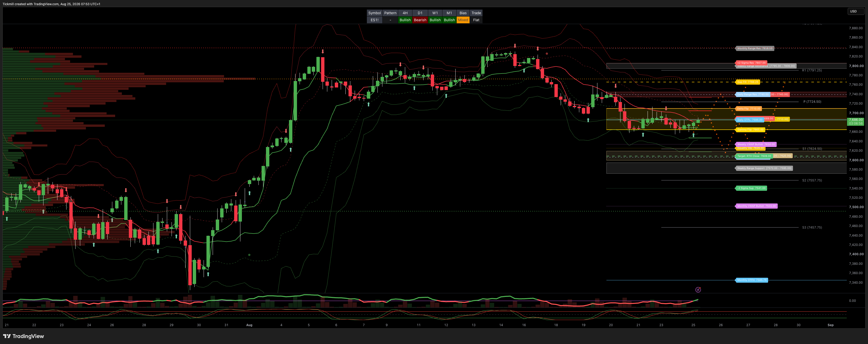Image resolution: width=868 pixels, height=344 pixels.
Task: Click the Gamma Flip 7665.00 label
Action: [x=750, y=129]
